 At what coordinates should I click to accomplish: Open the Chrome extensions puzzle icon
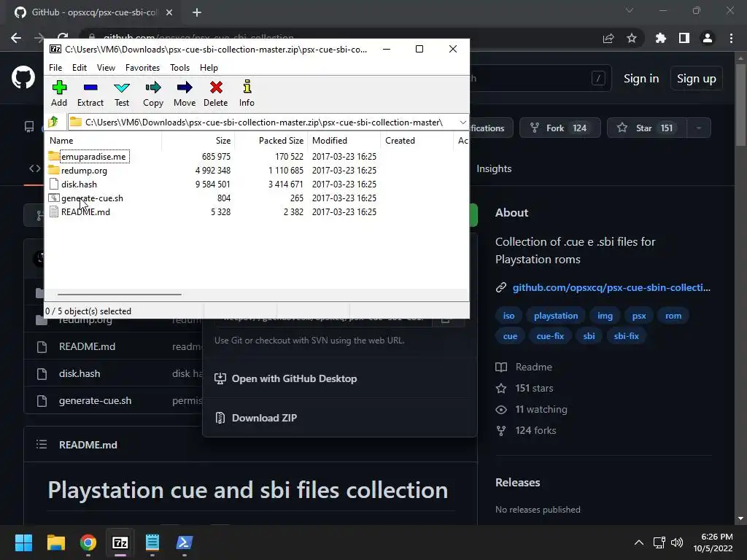click(x=660, y=38)
